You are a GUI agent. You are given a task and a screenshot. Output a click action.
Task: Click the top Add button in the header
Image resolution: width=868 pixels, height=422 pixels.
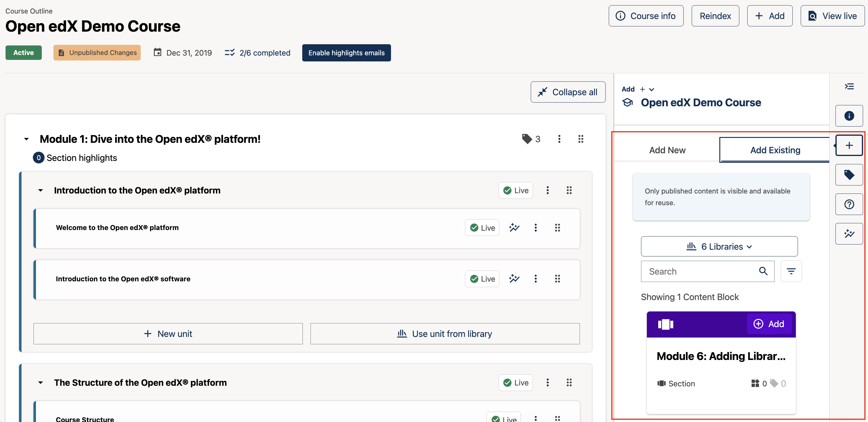[770, 16]
